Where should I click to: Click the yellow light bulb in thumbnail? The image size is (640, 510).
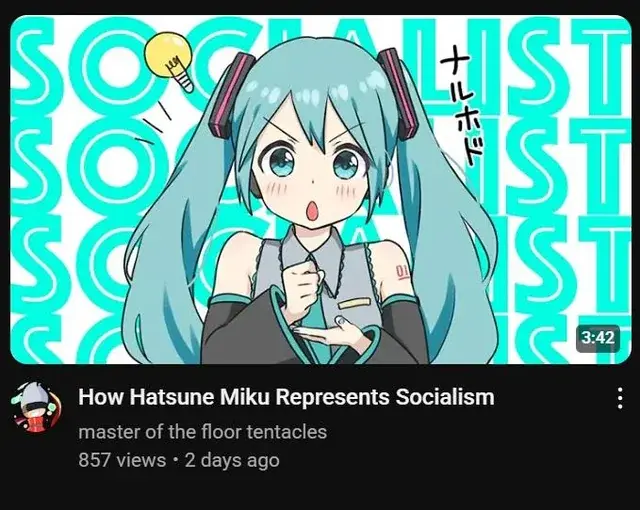pyautogui.click(x=169, y=60)
